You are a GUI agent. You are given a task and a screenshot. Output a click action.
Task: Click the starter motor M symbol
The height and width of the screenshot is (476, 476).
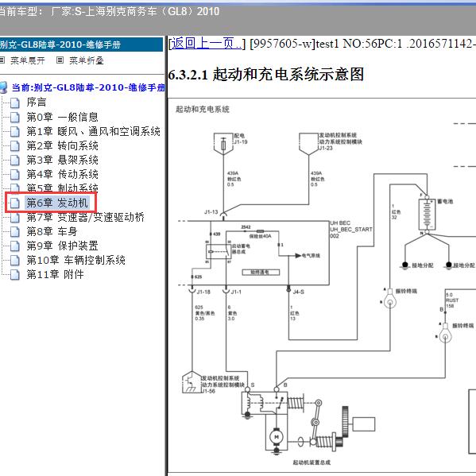pyautogui.click(x=277, y=436)
